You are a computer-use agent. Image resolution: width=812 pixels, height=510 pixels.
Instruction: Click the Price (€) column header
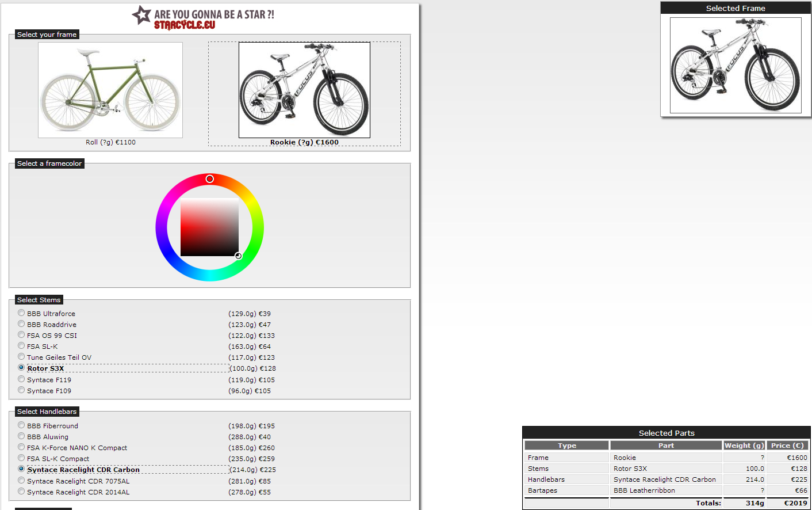(787, 446)
